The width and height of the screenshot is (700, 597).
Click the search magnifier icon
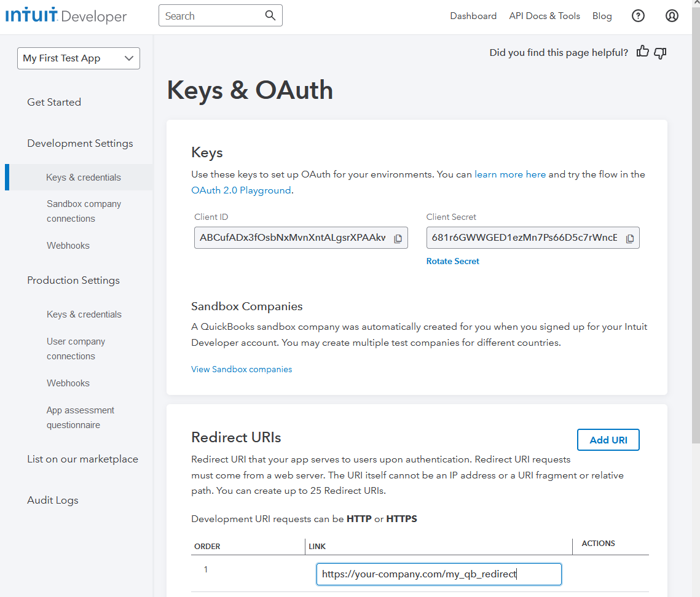(x=270, y=16)
